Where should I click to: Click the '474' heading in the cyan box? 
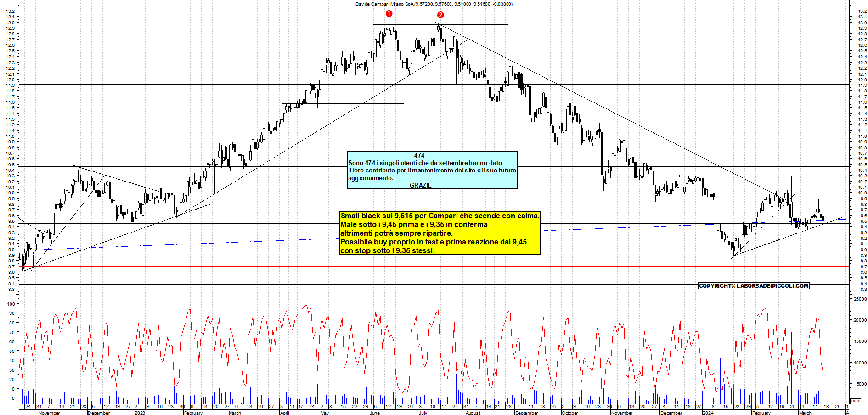pyautogui.click(x=419, y=155)
